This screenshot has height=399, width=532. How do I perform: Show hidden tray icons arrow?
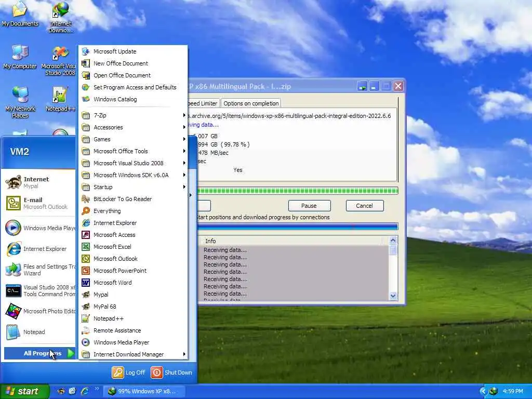tap(484, 391)
